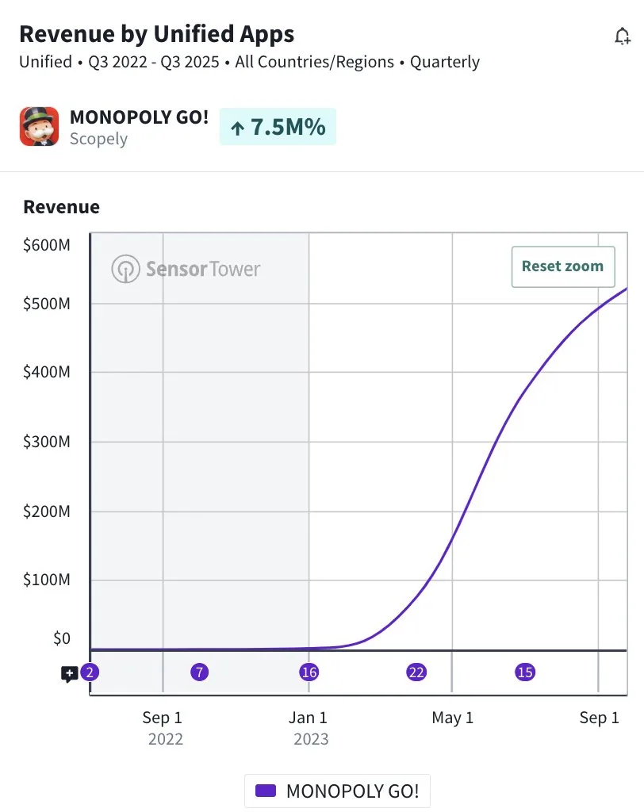The image size is (644, 812).
Task: Click the MONOPOLY GO! app icon
Action: pos(39,127)
